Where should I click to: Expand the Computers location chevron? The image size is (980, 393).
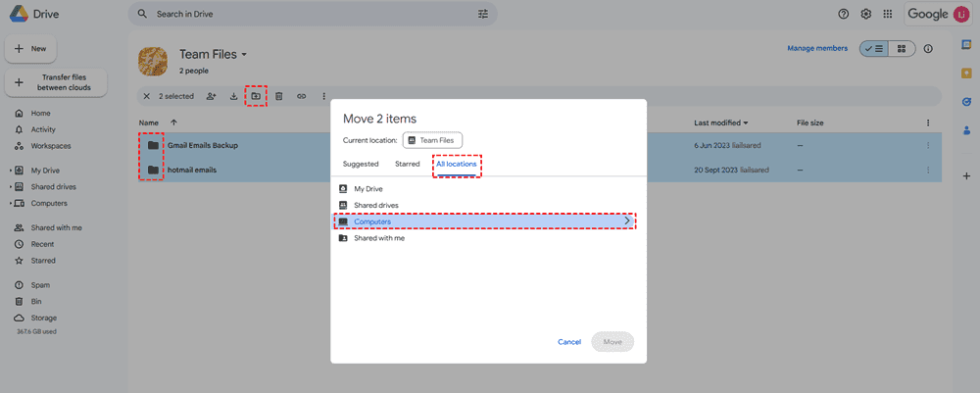pos(627,221)
